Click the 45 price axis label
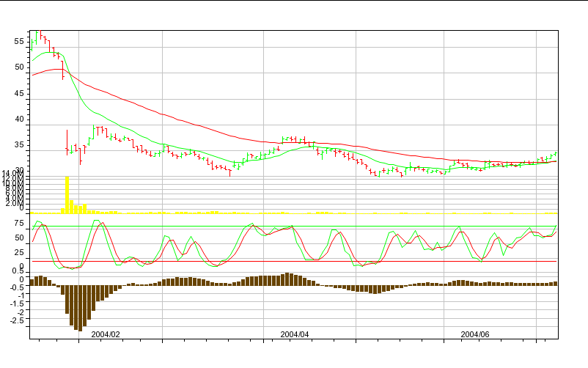Image resolution: width=588 pixels, height=368 pixels. pyautogui.click(x=20, y=94)
